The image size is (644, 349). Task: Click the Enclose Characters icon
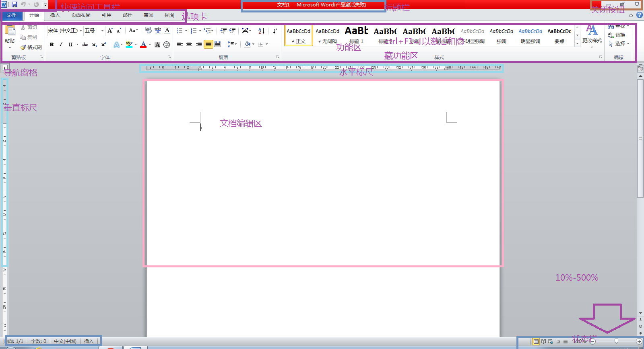pos(167,45)
